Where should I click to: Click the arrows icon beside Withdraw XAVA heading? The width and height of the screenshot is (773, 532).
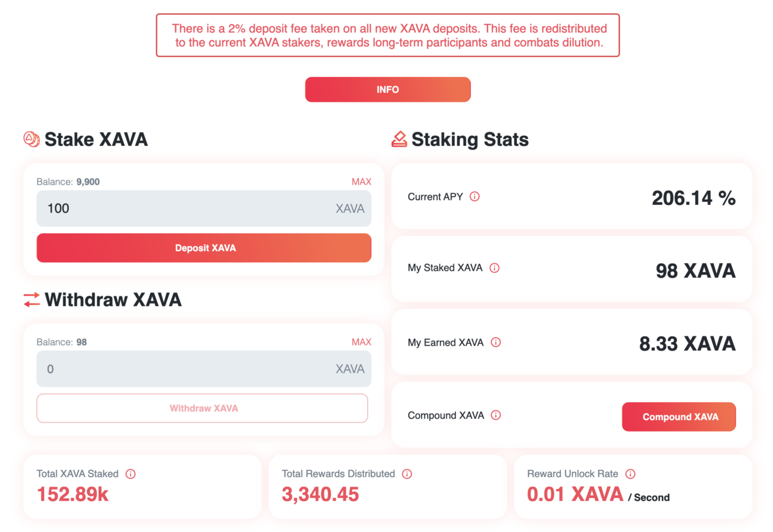(x=31, y=300)
